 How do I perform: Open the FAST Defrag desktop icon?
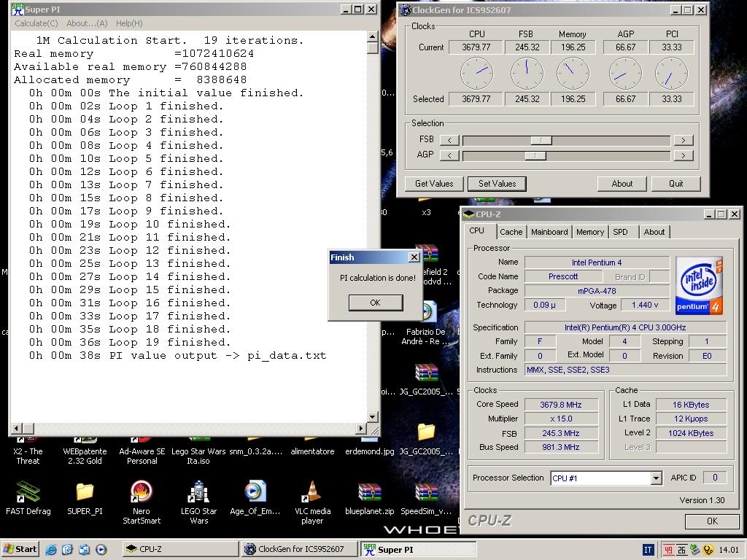pyautogui.click(x=28, y=492)
